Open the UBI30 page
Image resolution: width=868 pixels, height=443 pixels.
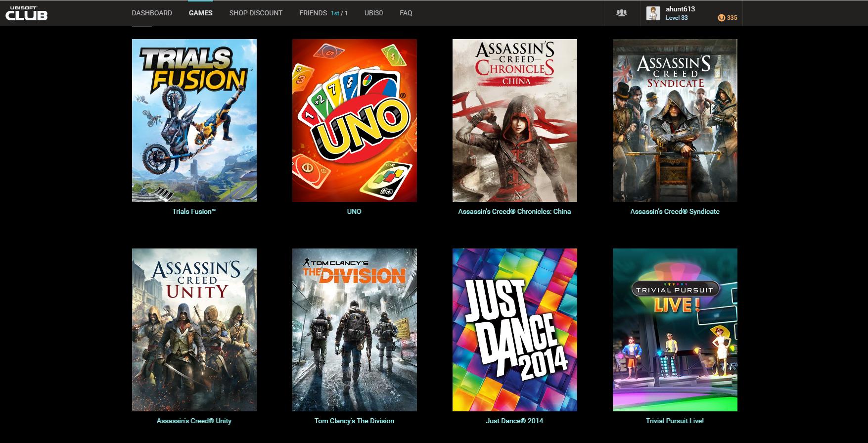click(374, 13)
